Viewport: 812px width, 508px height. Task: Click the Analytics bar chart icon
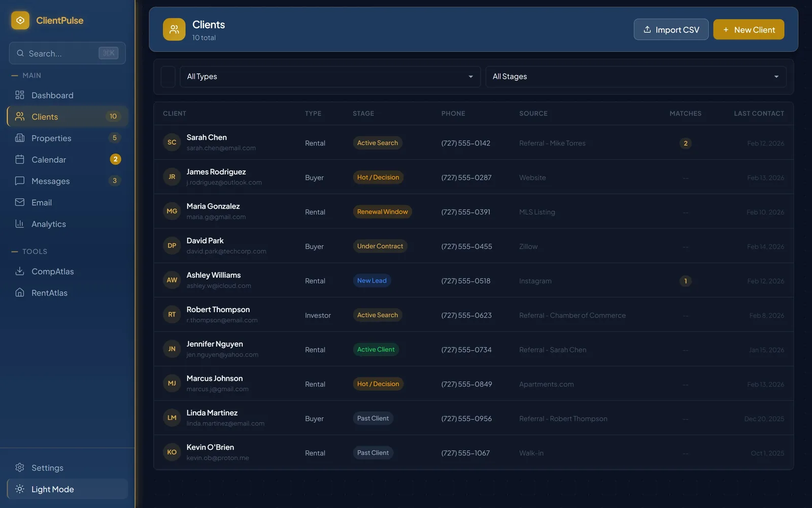(x=20, y=224)
